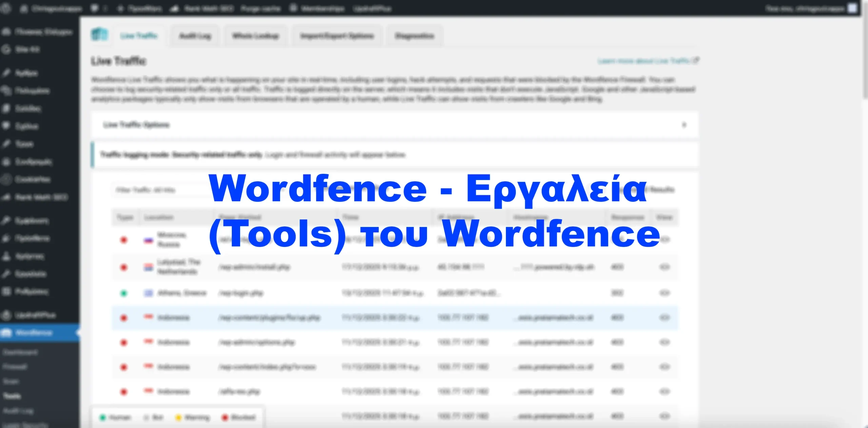
Task: Open the Rank Math SEO sidebar item
Action: tap(40, 197)
